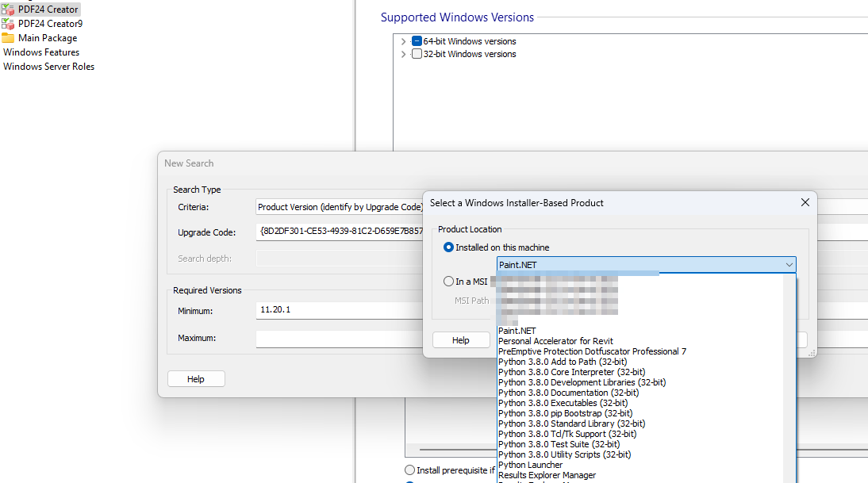Expand the 64-bit Windows versions tree node
Viewport: 868px width, 483px height.
pos(403,40)
